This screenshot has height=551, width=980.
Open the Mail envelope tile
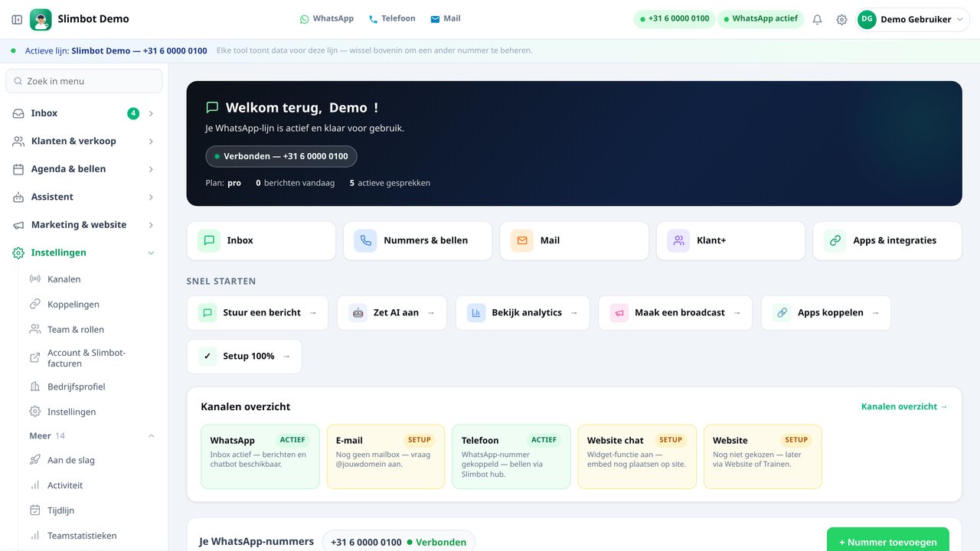pyautogui.click(x=574, y=240)
